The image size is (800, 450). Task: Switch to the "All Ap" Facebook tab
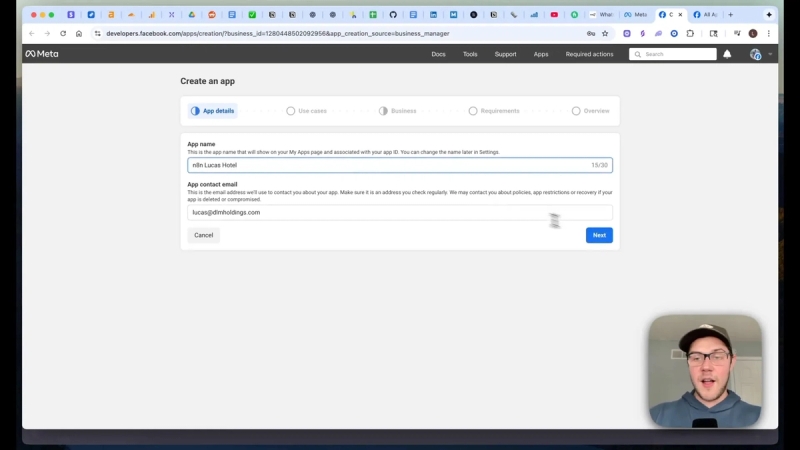tap(706, 15)
